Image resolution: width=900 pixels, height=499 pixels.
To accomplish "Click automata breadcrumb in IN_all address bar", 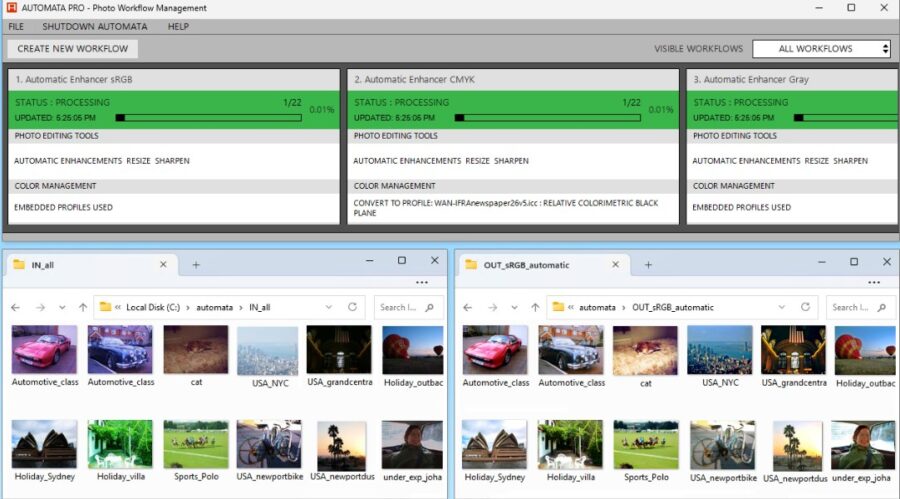I will click(x=215, y=308).
